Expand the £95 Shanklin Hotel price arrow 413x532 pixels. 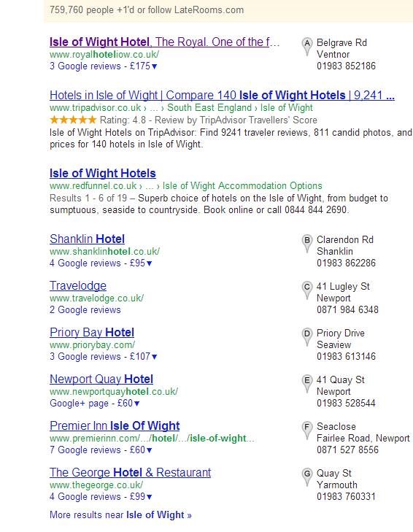[150, 263]
